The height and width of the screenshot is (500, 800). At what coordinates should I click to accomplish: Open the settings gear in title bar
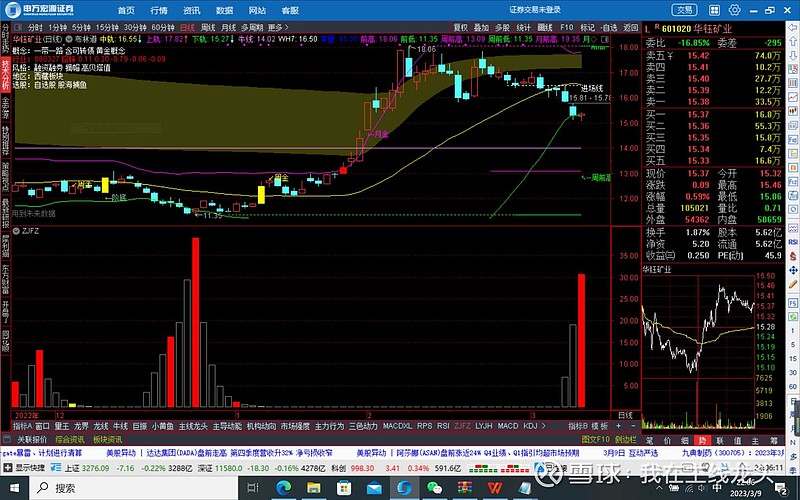point(734,10)
